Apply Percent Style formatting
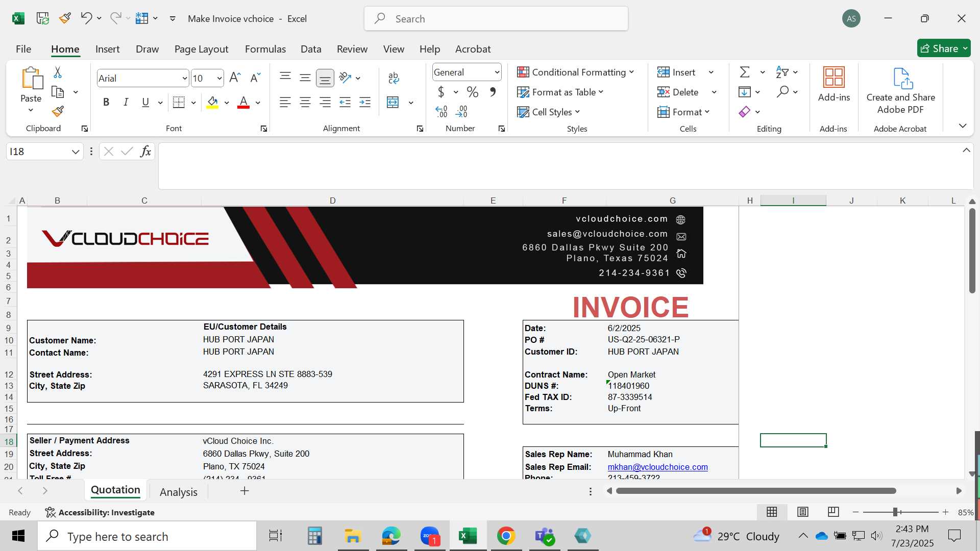Viewport: 980px width, 551px height. coord(473,92)
